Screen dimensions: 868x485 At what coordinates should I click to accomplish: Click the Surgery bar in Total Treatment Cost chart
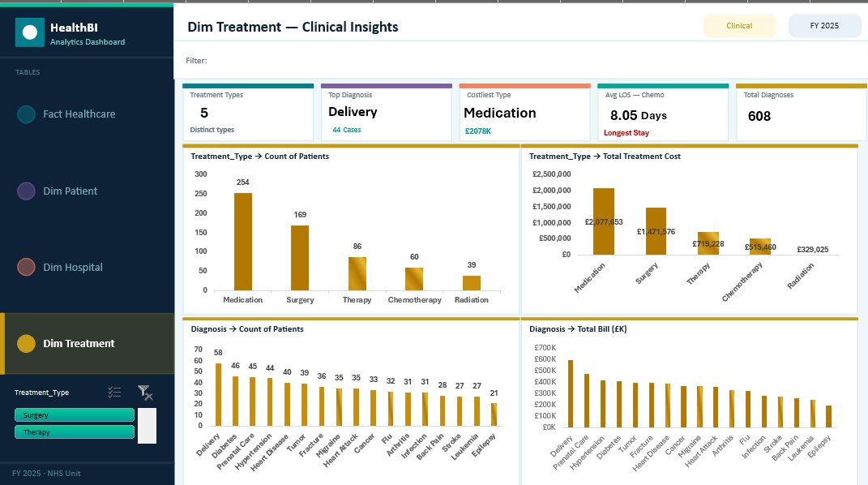tap(656, 231)
